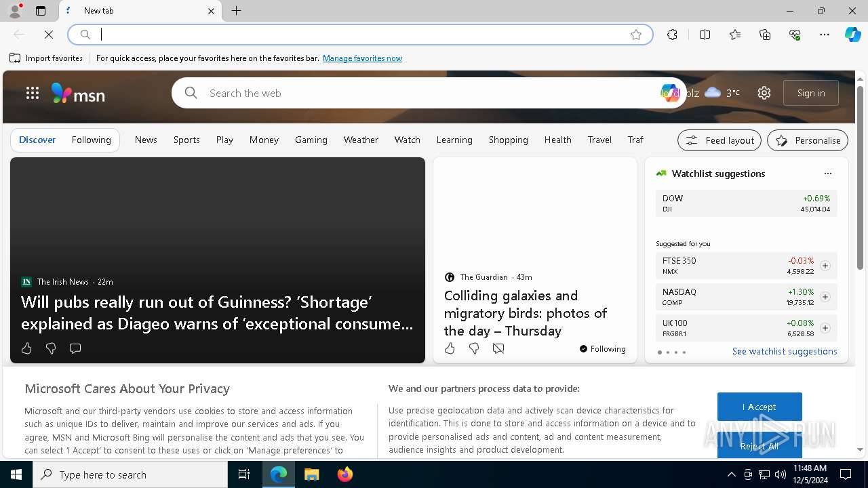868x488 pixels.
Task: Open the Extensions puzzle icon
Action: click(x=672, y=35)
